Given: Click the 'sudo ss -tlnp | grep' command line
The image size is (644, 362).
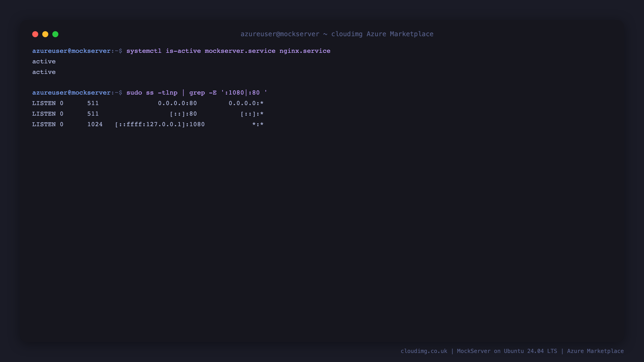Looking at the screenshot, I should coord(197,93).
